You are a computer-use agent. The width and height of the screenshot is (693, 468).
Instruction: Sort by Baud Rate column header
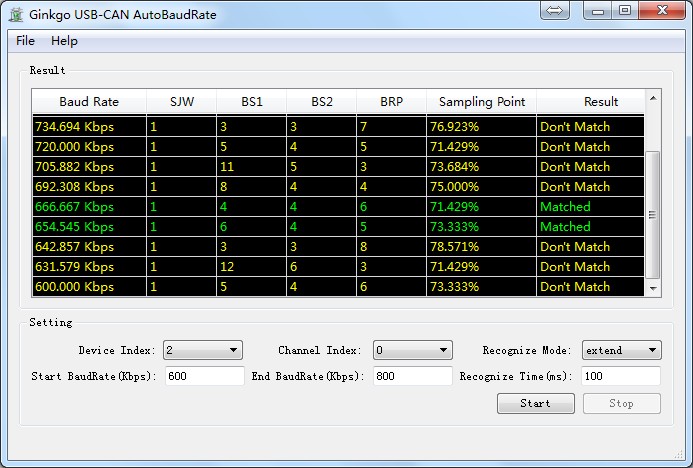pos(89,102)
